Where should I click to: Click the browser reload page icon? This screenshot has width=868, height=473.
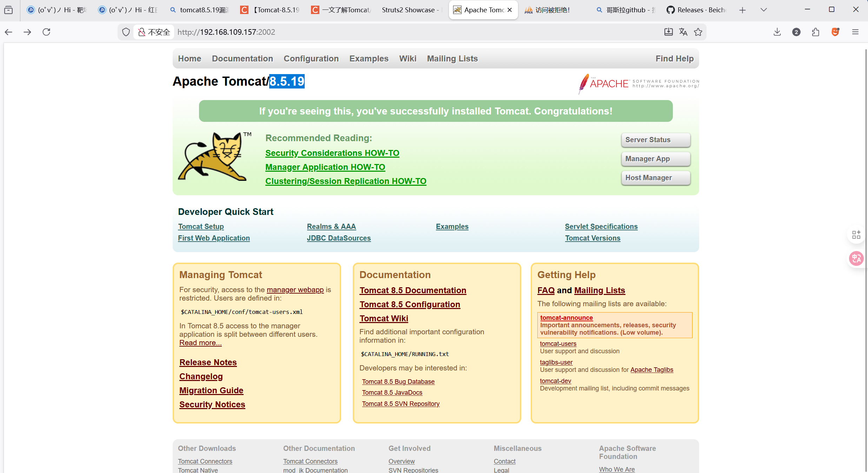click(x=46, y=32)
